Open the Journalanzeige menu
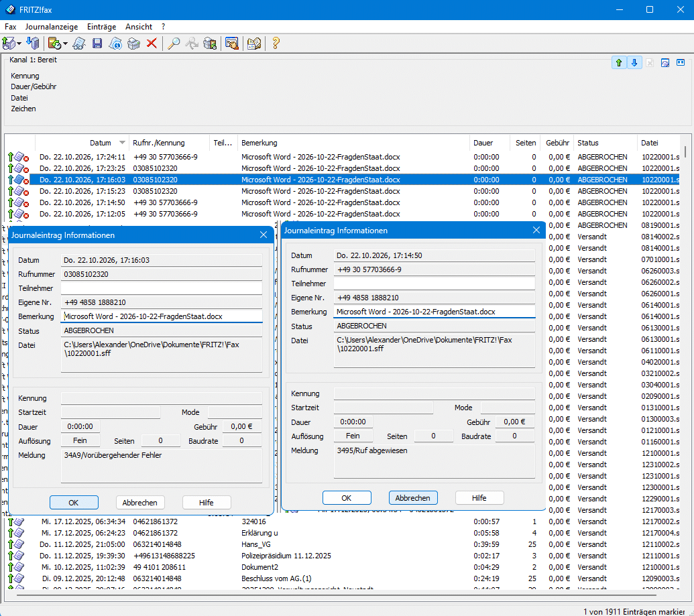 coord(52,27)
